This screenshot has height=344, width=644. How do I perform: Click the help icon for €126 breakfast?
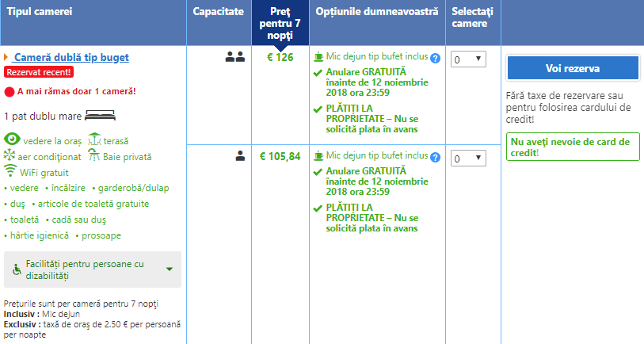[x=435, y=58]
